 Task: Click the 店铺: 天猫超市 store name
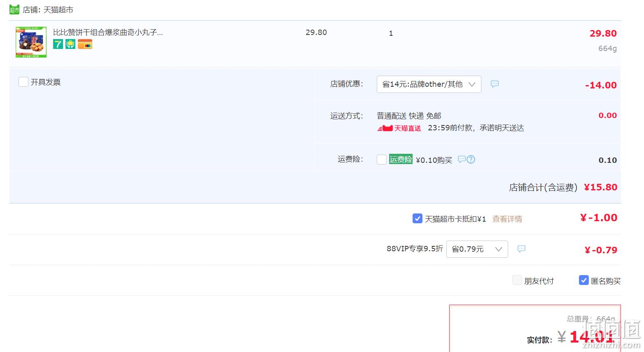[x=48, y=10]
